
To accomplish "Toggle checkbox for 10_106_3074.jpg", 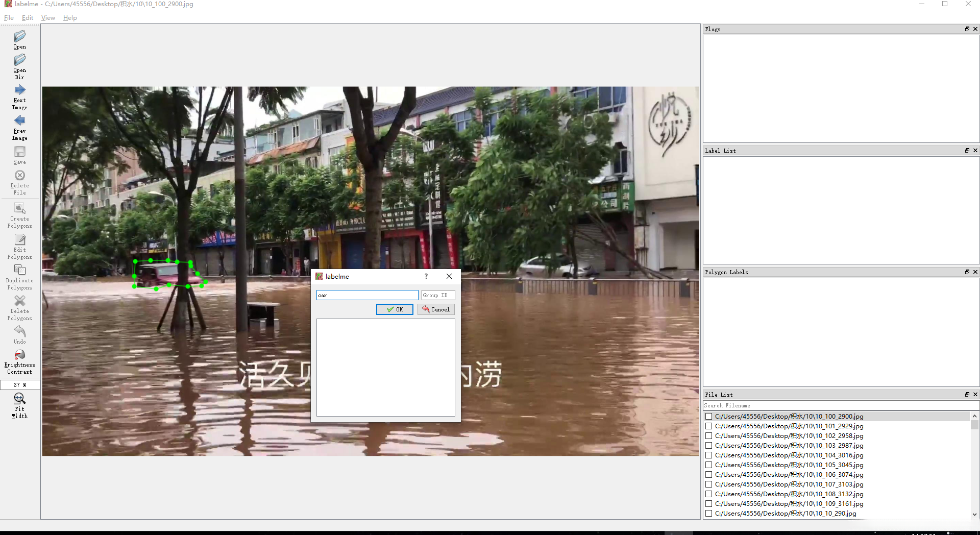I will [709, 475].
